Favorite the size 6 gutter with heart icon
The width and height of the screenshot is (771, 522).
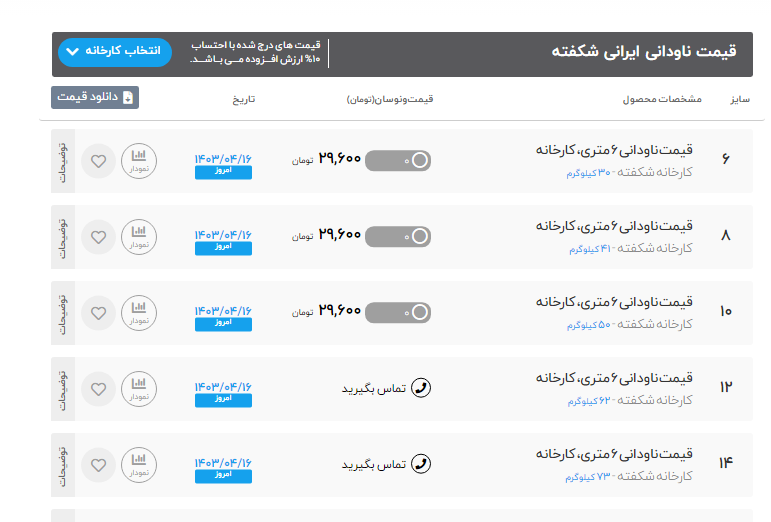(98, 160)
